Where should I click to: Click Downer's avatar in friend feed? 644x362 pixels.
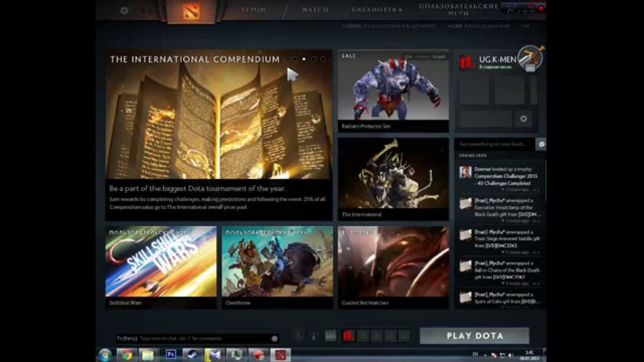pyautogui.click(x=465, y=172)
